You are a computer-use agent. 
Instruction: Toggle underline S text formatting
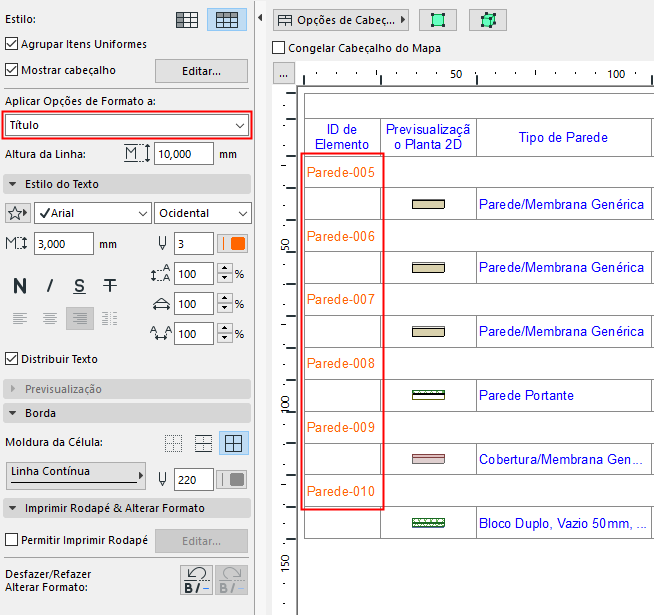[79, 286]
